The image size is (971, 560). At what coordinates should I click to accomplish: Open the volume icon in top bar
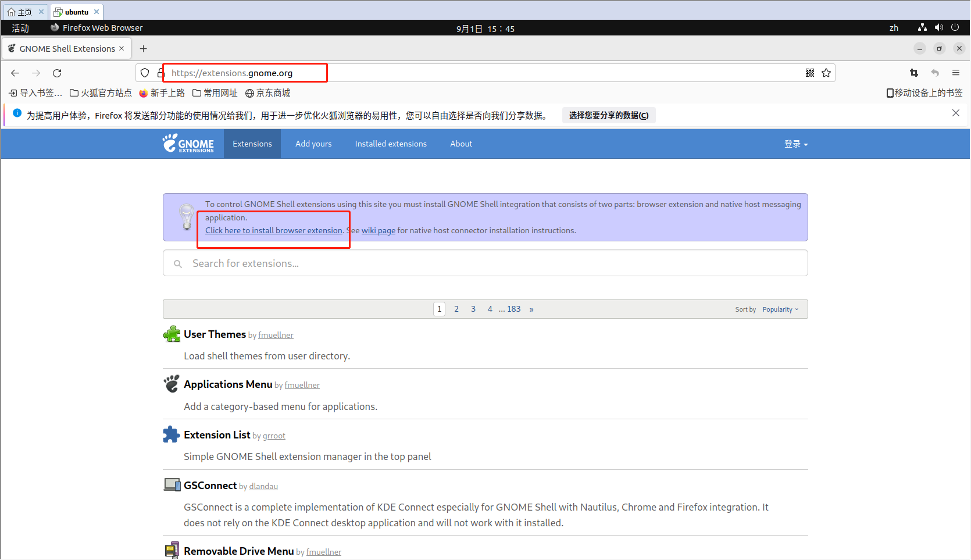pos(939,27)
